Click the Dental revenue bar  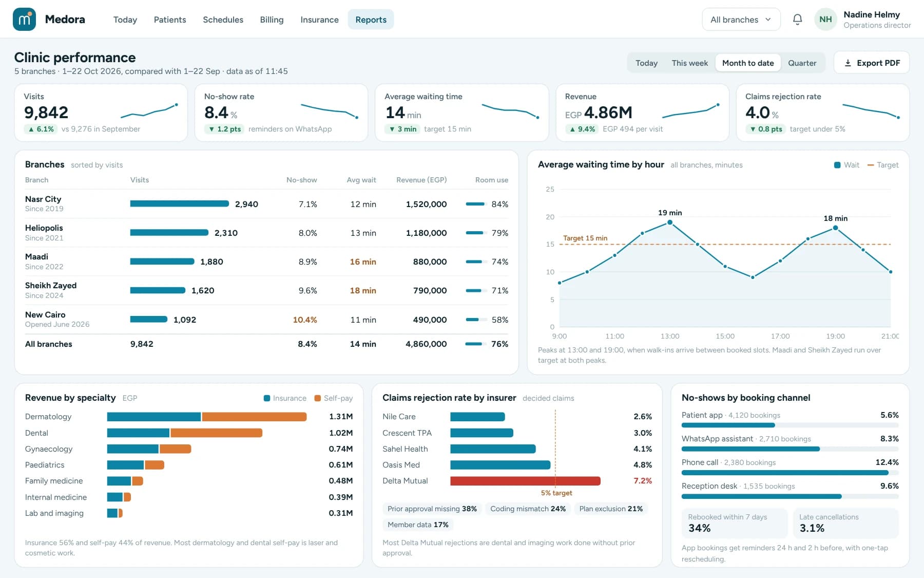(x=185, y=433)
